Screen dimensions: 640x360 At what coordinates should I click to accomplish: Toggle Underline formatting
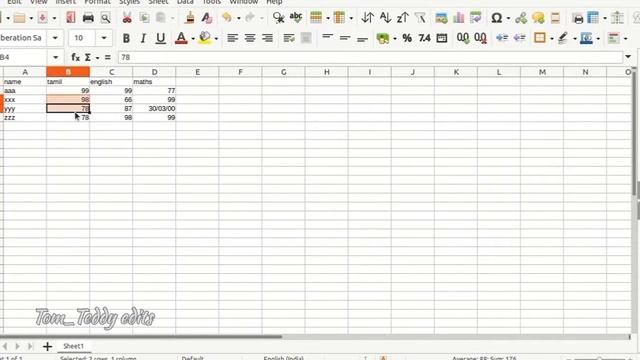[161, 38]
